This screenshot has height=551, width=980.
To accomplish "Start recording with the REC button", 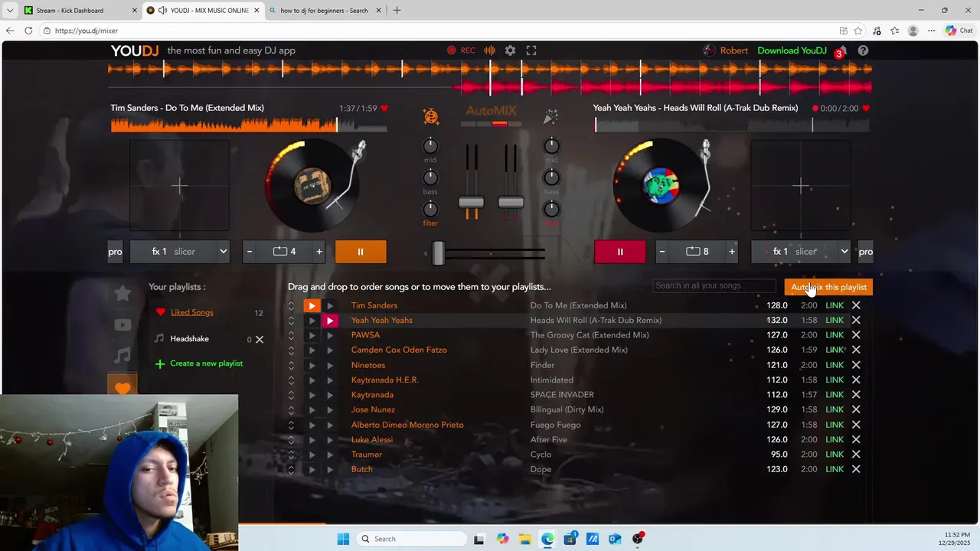I will [462, 51].
